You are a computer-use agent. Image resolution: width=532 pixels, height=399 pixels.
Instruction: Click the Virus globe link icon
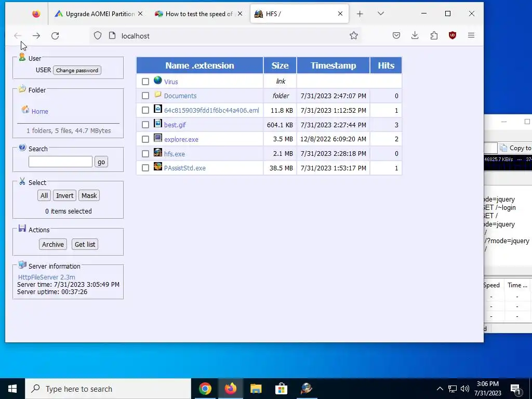coord(158,80)
